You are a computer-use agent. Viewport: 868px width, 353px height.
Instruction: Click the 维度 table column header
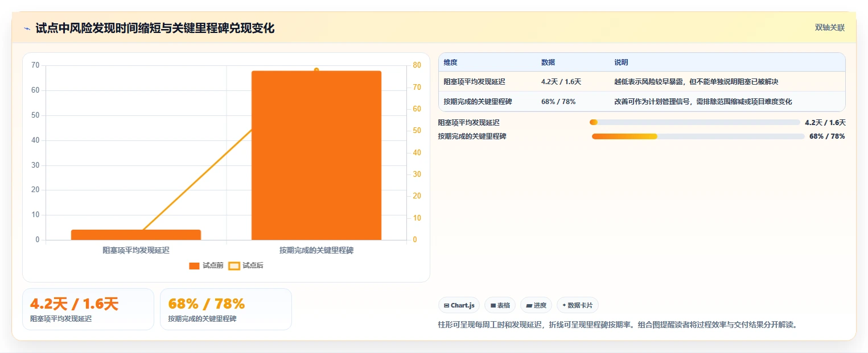tap(450, 63)
